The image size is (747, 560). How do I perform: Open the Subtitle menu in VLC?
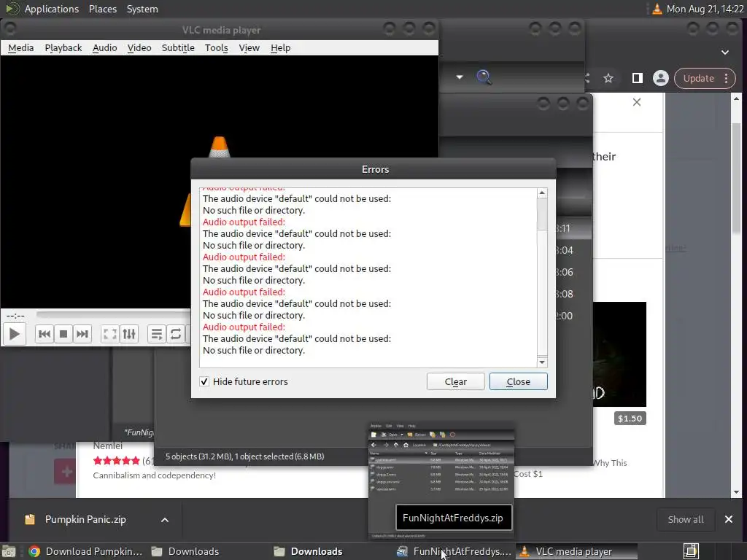[178, 47]
